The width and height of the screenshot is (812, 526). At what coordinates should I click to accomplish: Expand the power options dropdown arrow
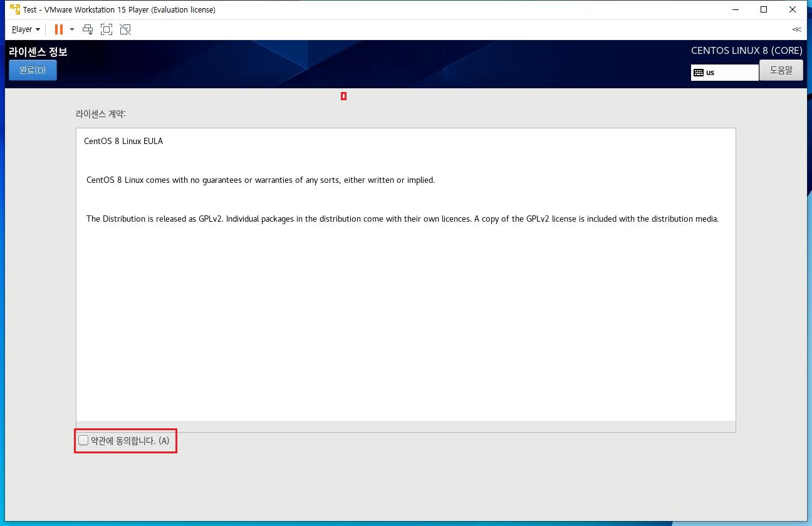tap(72, 29)
